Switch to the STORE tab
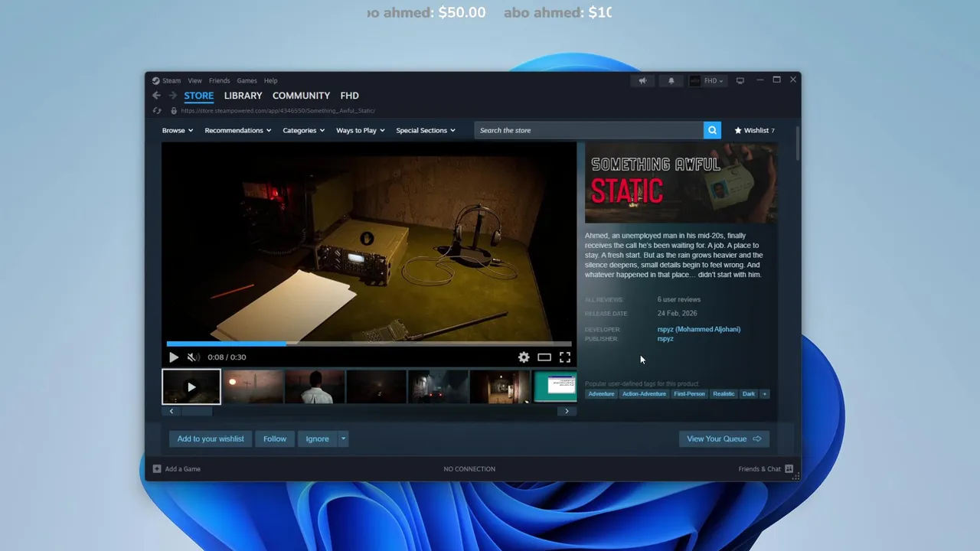The width and height of the screenshot is (980, 551). [x=198, y=96]
